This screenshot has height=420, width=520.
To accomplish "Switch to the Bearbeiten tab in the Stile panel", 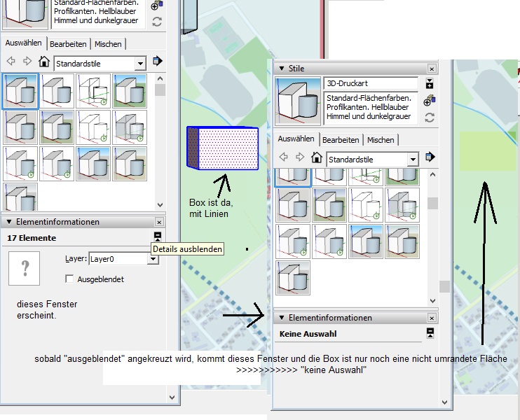I will (x=341, y=139).
